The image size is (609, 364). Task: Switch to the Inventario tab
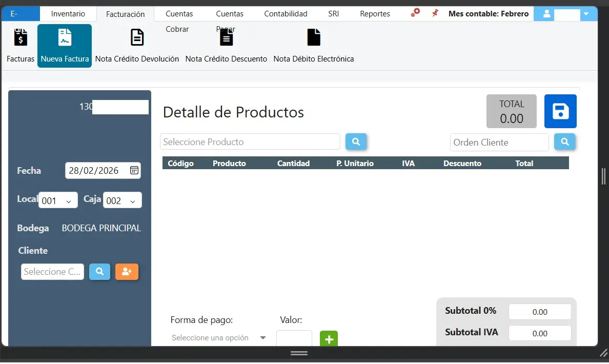68,13
